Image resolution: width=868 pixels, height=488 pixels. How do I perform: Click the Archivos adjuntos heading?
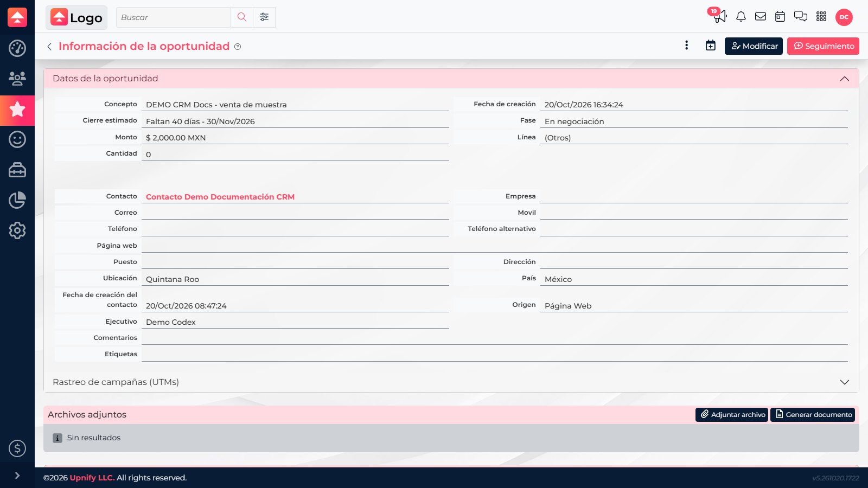(x=87, y=415)
